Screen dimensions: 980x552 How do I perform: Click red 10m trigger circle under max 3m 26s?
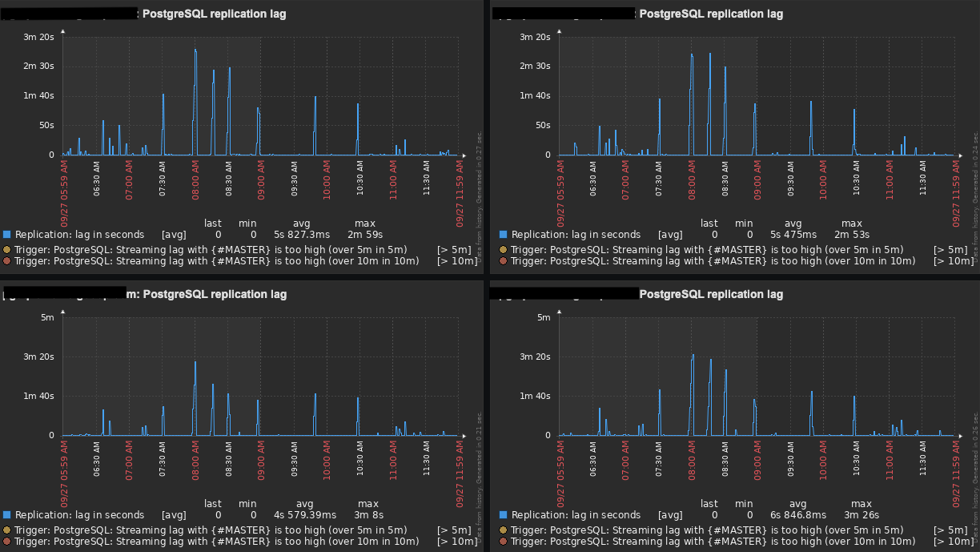click(x=504, y=541)
